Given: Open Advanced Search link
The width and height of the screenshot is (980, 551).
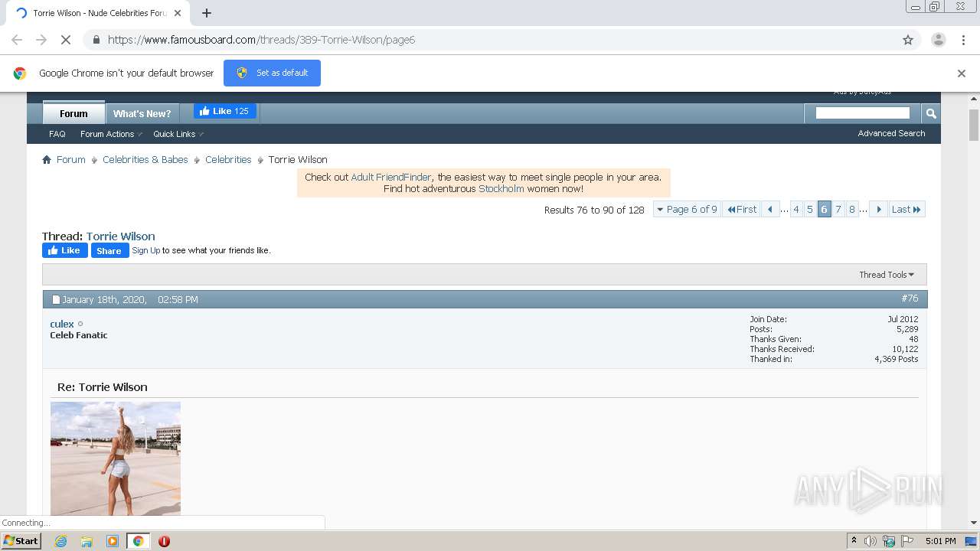Looking at the screenshot, I should (891, 133).
